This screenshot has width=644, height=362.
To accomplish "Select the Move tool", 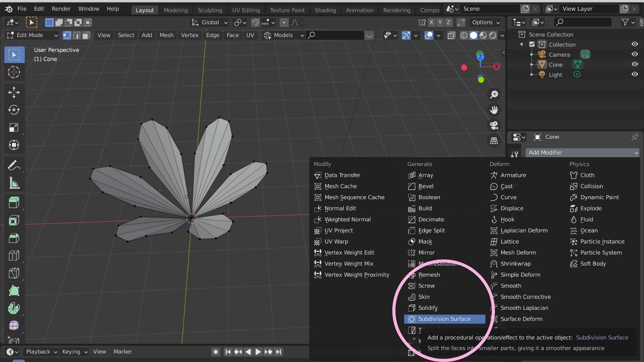I will click(x=14, y=93).
